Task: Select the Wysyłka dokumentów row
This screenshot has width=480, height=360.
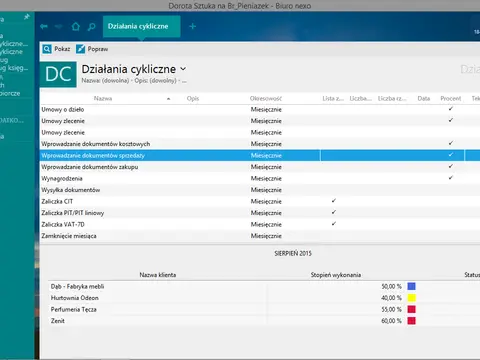Action: pyautogui.click(x=260, y=190)
